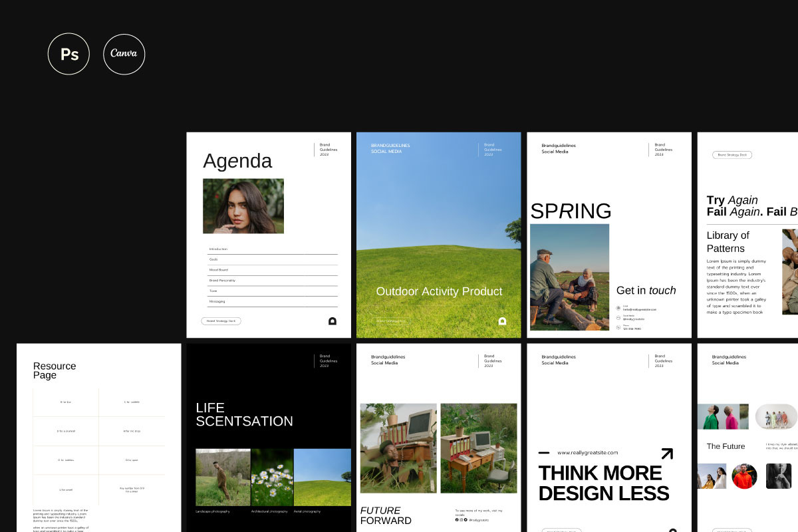Open the www.reallygreatsite.com link
798x532 pixels.
[x=587, y=453]
